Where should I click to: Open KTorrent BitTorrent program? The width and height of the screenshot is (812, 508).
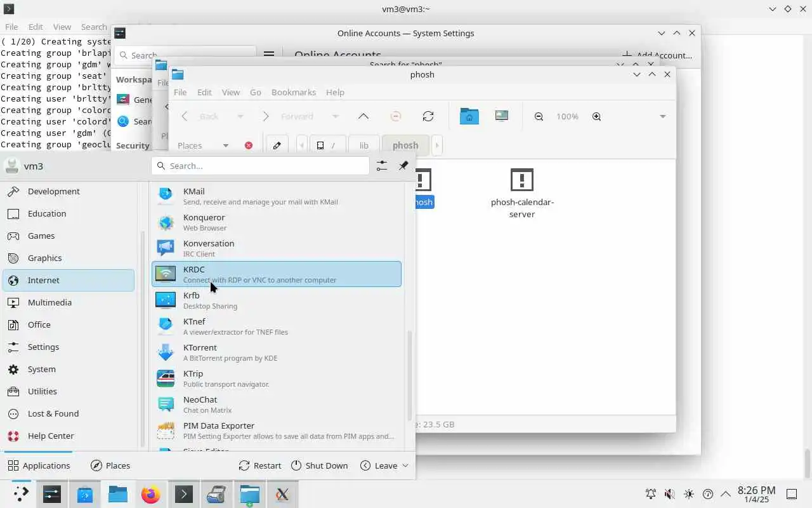(277, 352)
